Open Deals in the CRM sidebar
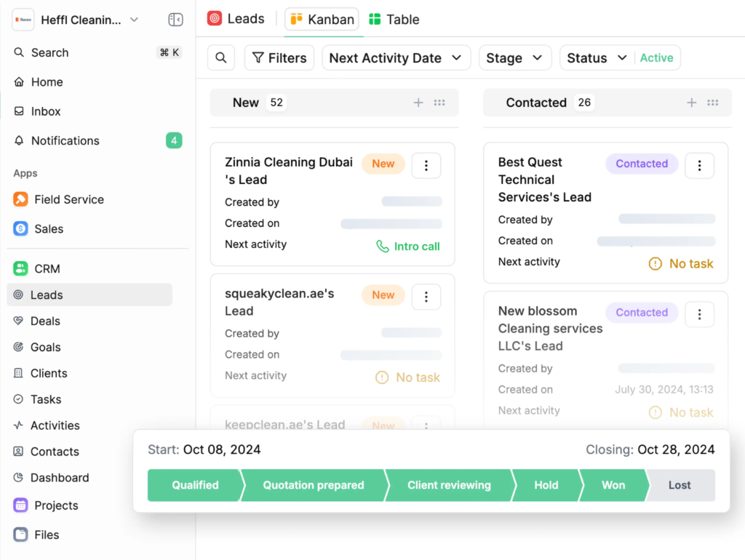 coord(45,321)
